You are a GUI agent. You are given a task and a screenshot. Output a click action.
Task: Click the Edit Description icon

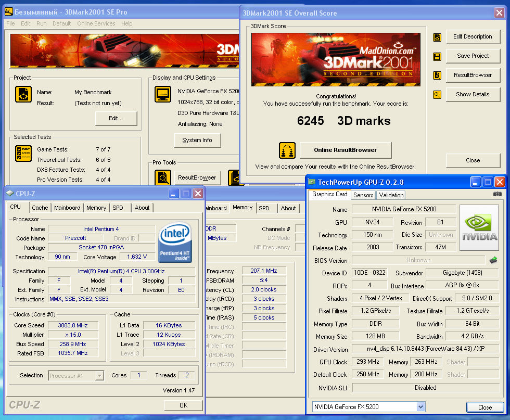[x=437, y=37]
